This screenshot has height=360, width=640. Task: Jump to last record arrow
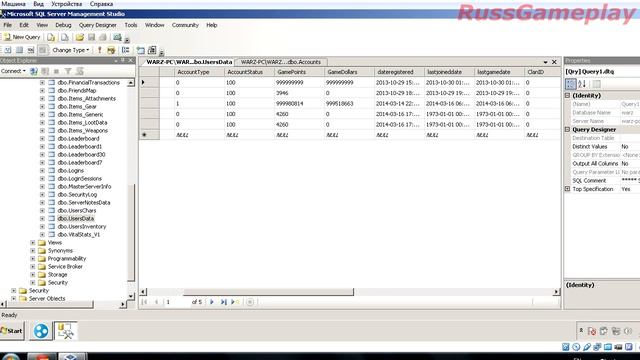click(223, 302)
